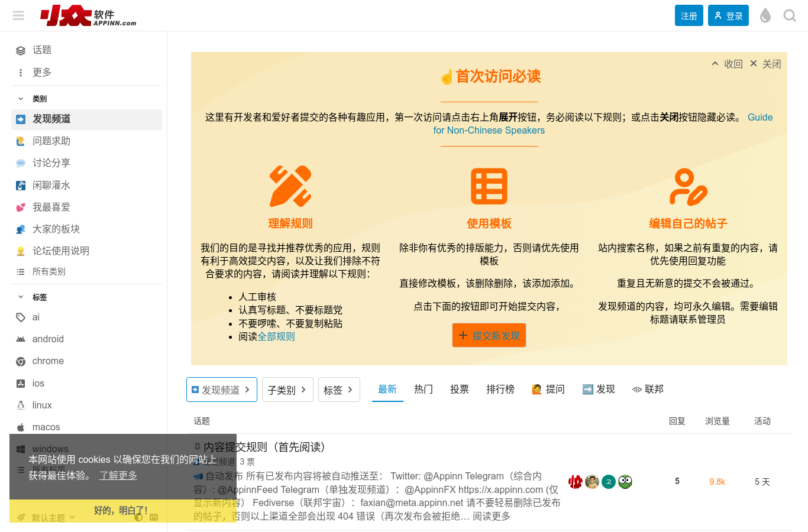
Task: Open the 了解更多 cookie link
Action: pos(118,475)
